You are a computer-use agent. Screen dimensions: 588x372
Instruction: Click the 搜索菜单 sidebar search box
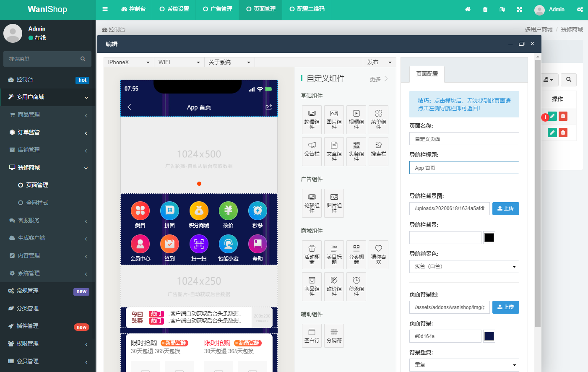click(x=47, y=59)
